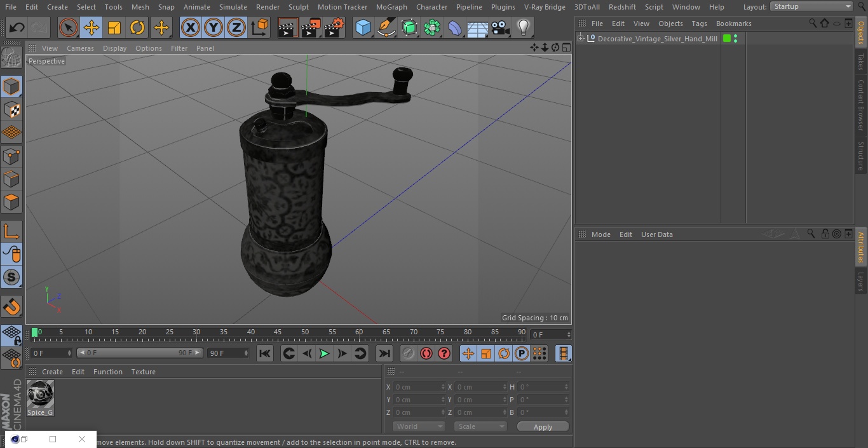The height and width of the screenshot is (448, 868).
Task: Enable Texture mode checkered cube icon
Action: (x=11, y=109)
